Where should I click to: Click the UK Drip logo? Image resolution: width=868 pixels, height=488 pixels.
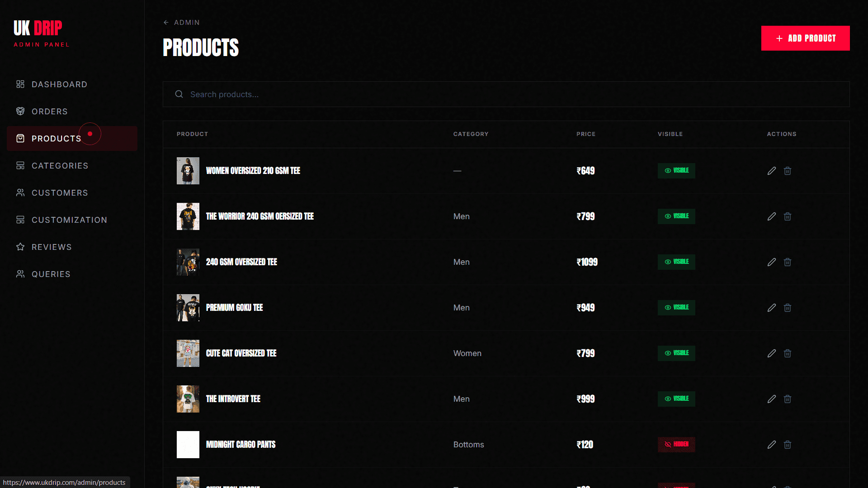pyautogui.click(x=38, y=28)
